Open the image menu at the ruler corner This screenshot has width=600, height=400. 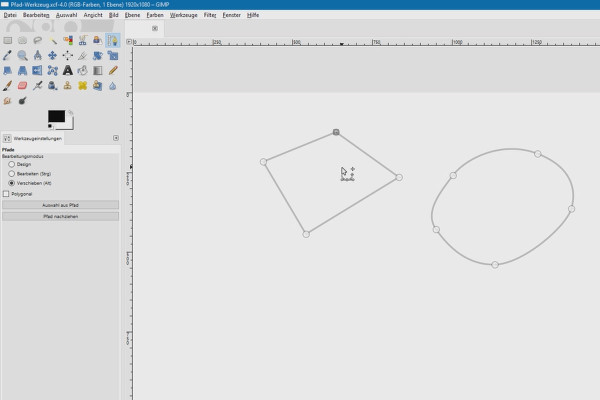(129, 42)
